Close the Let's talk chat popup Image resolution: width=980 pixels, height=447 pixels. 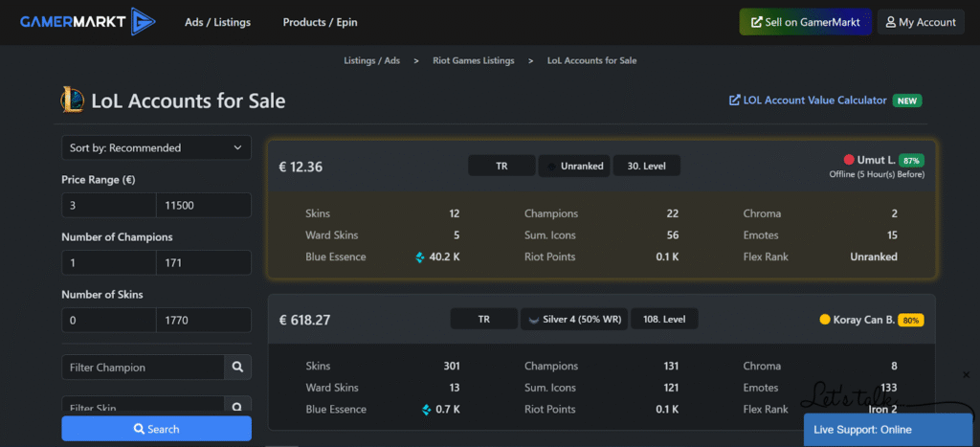click(966, 375)
